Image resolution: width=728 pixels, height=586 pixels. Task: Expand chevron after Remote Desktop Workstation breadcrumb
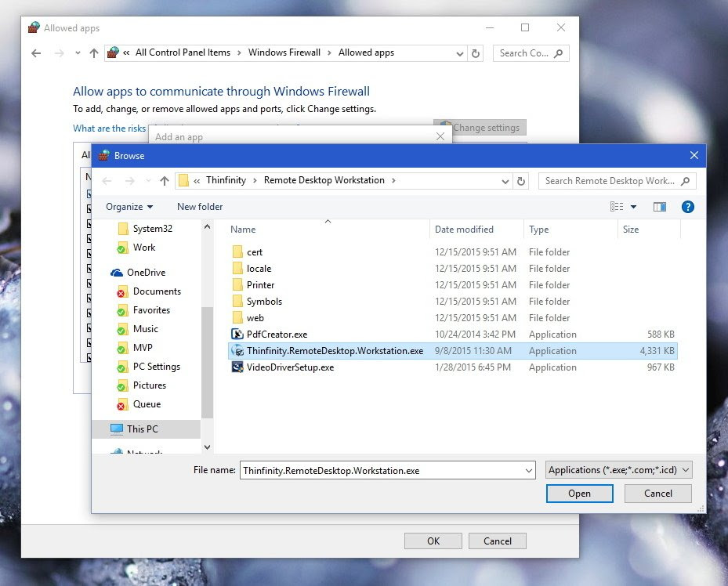coord(393,180)
